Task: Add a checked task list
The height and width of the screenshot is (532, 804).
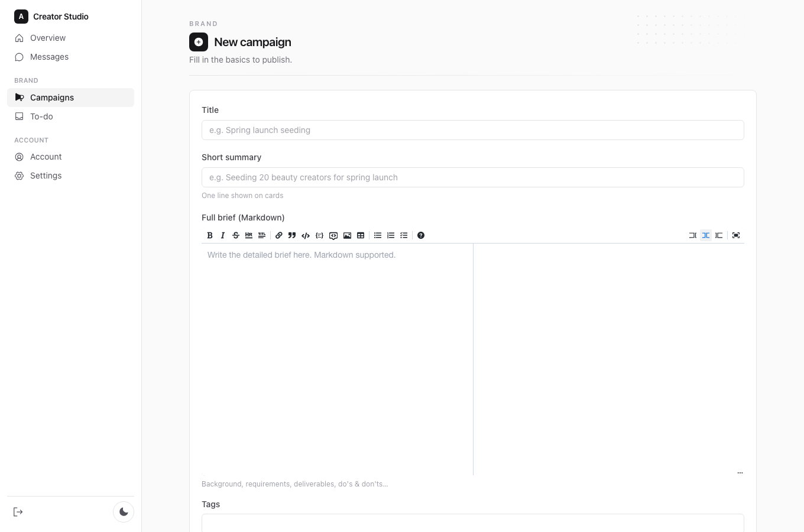Action: tap(404, 235)
